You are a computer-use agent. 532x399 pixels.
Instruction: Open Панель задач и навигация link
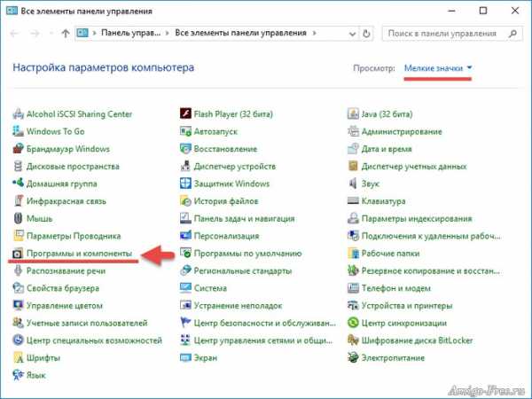[245, 218]
